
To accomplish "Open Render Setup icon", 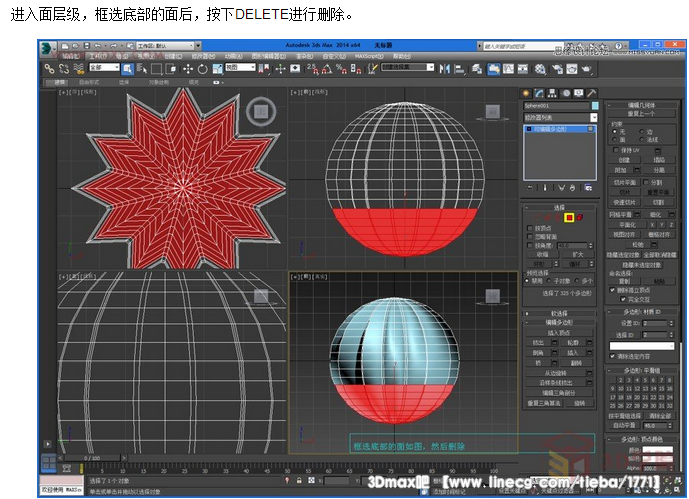I will [x=557, y=69].
